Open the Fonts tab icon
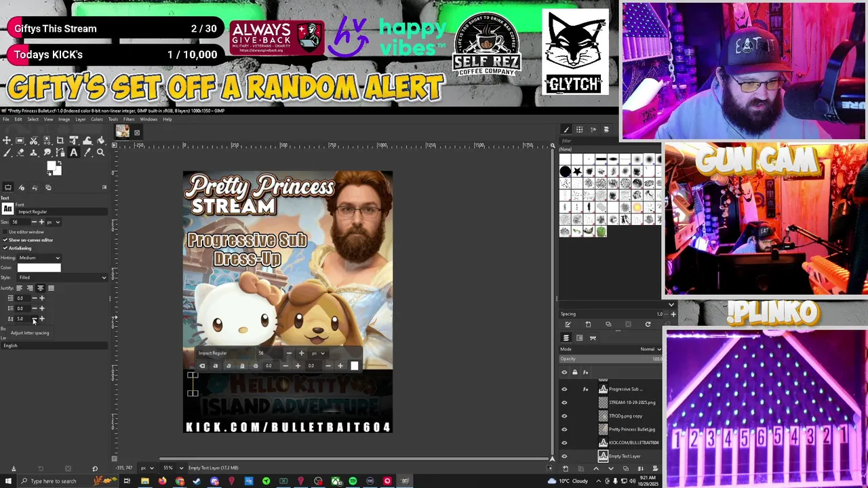This screenshot has height=488, width=868. pos(593,129)
